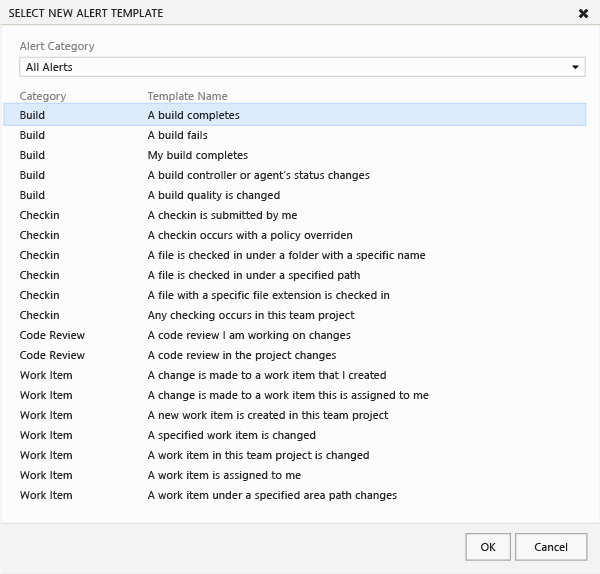The image size is (600, 574).
Task: Click the Cancel button
Action: click(551, 547)
